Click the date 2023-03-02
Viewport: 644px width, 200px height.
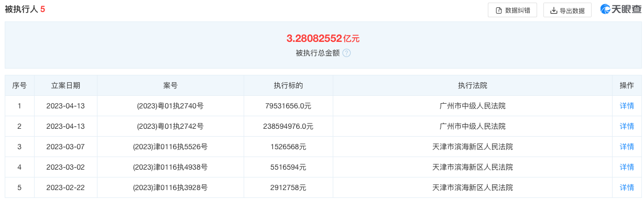pos(66,167)
